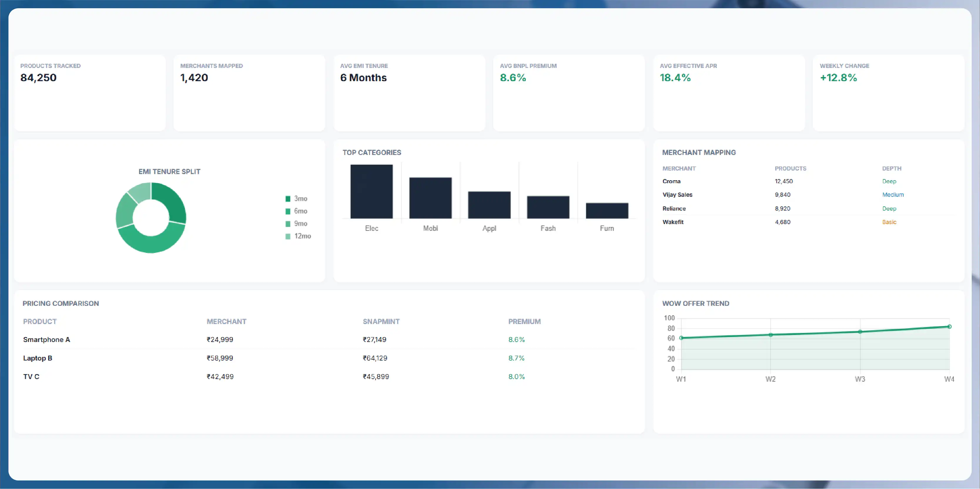Click the Appl bar in Top Categories

[x=489, y=205]
